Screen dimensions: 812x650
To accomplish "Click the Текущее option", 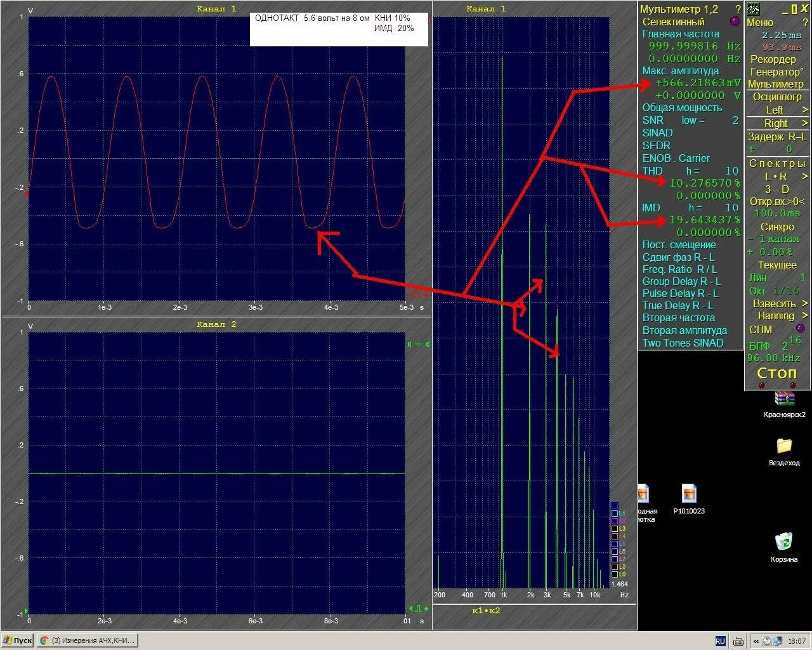I will [777, 265].
